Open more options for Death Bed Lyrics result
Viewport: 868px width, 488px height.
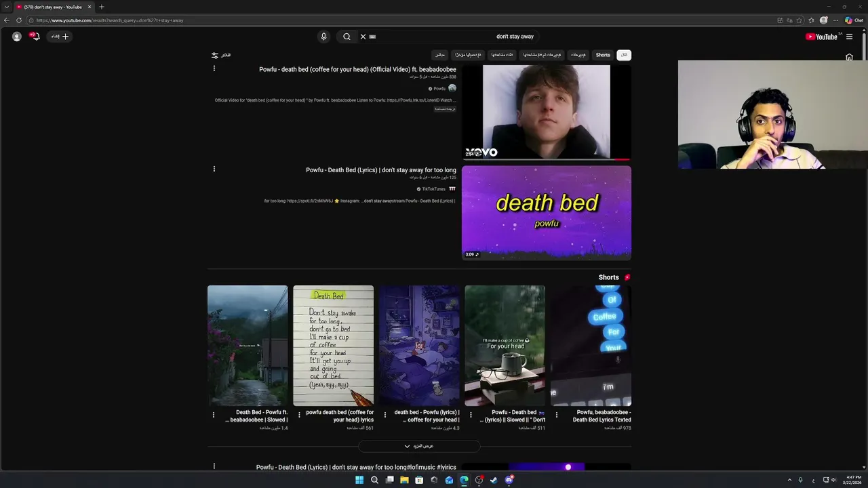[x=214, y=169]
